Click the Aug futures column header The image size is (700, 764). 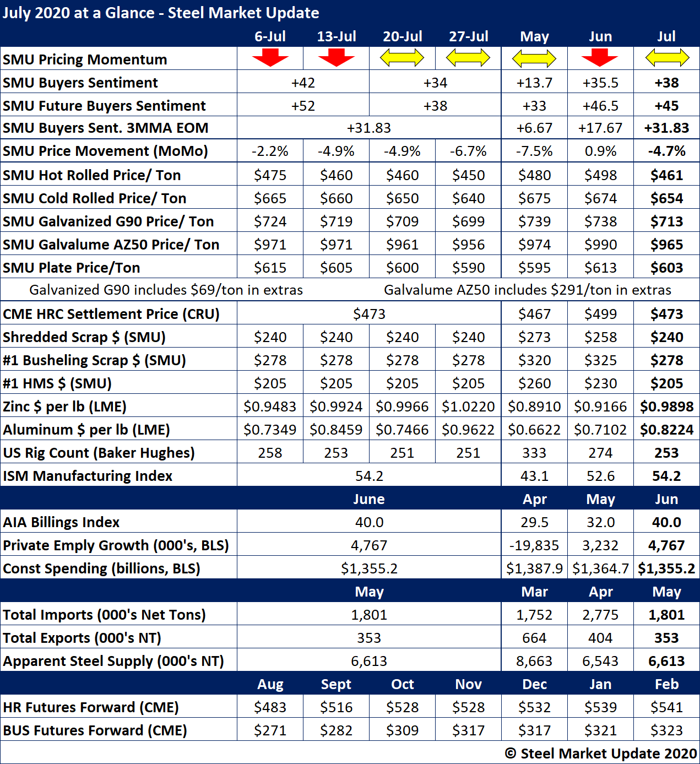pos(270,684)
